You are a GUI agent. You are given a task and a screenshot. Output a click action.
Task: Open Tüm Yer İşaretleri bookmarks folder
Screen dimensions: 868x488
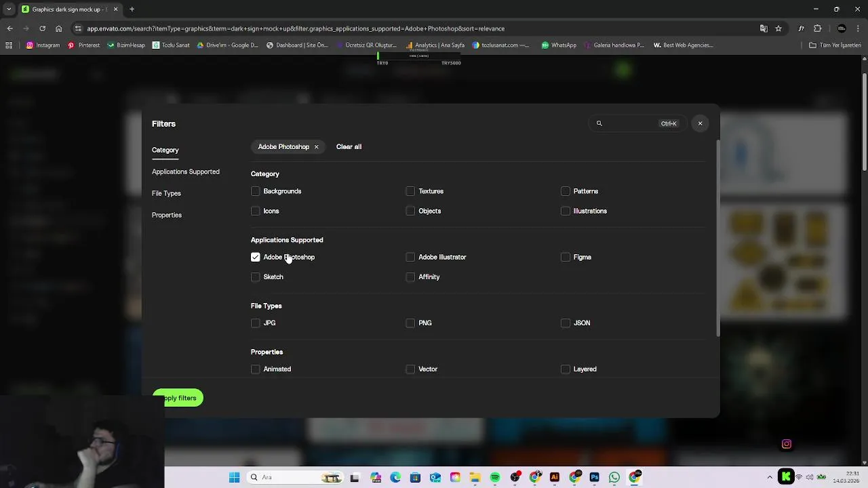coord(835,45)
